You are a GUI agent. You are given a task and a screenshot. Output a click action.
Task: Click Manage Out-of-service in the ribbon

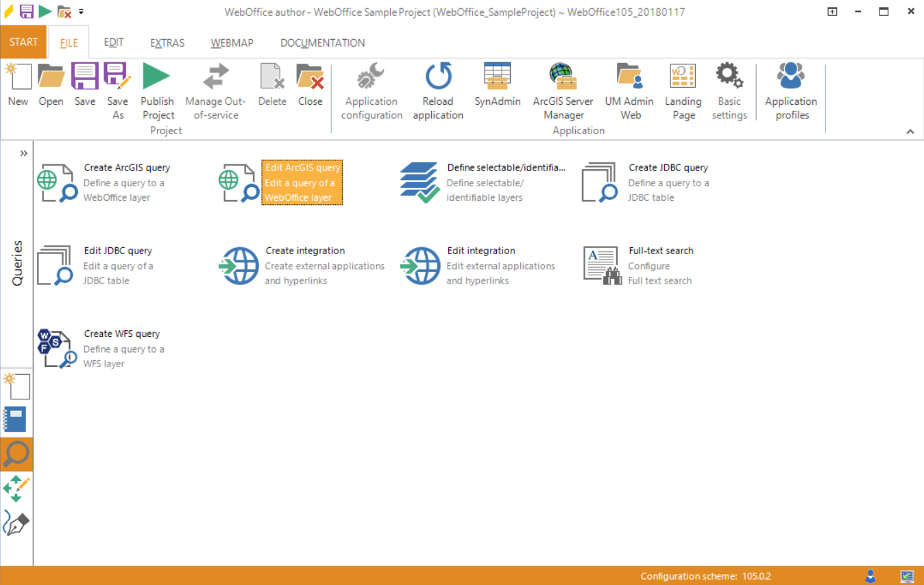(215, 76)
